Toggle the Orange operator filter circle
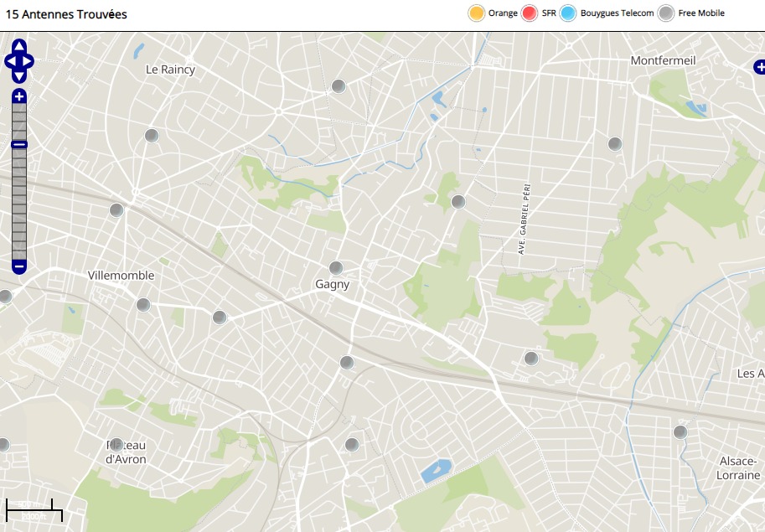The image size is (765, 532). (476, 13)
